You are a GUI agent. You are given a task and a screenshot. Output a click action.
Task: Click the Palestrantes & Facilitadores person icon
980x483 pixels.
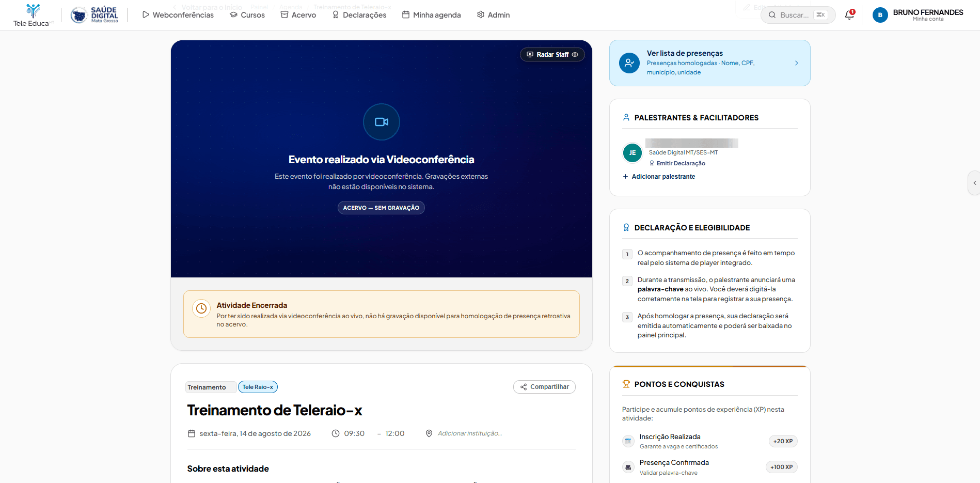(626, 118)
